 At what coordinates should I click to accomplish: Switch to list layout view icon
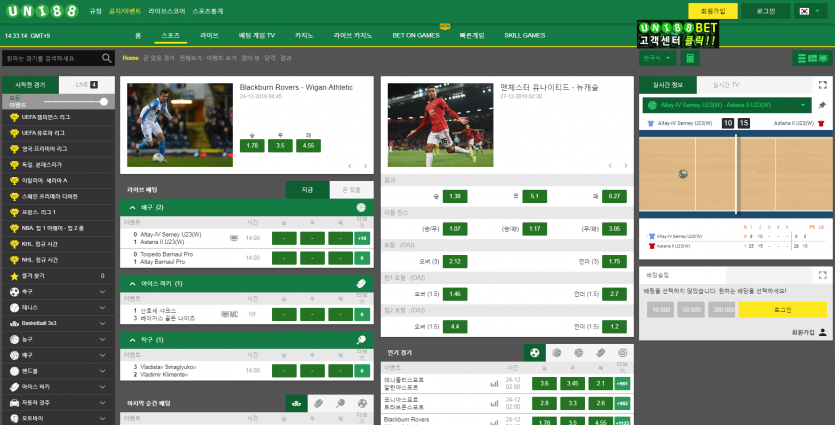tap(801, 58)
